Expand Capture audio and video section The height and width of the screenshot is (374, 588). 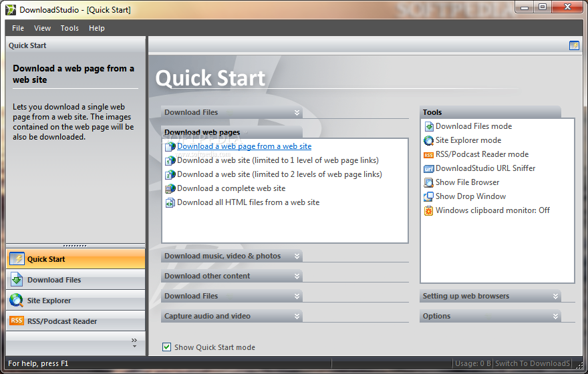click(x=232, y=316)
